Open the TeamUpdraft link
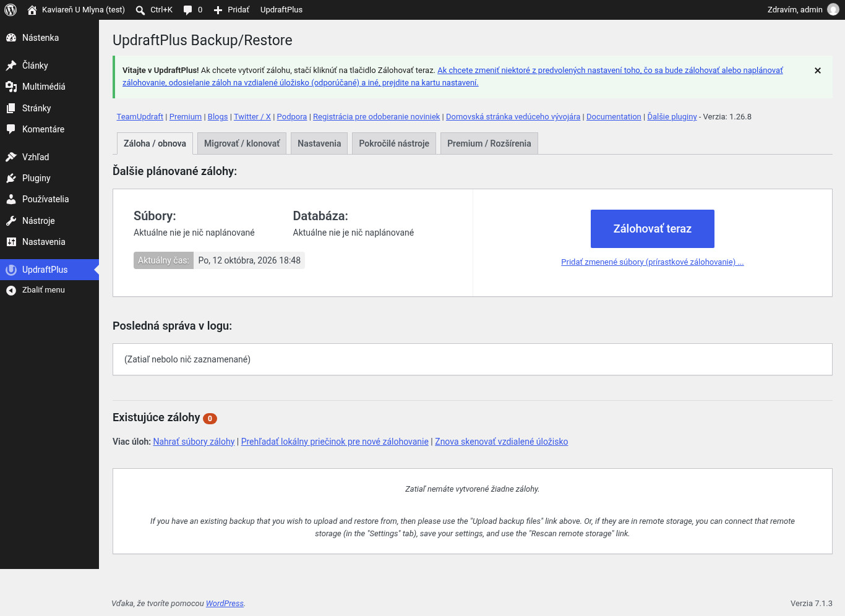The width and height of the screenshot is (845, 616). [x=140, y=117]
